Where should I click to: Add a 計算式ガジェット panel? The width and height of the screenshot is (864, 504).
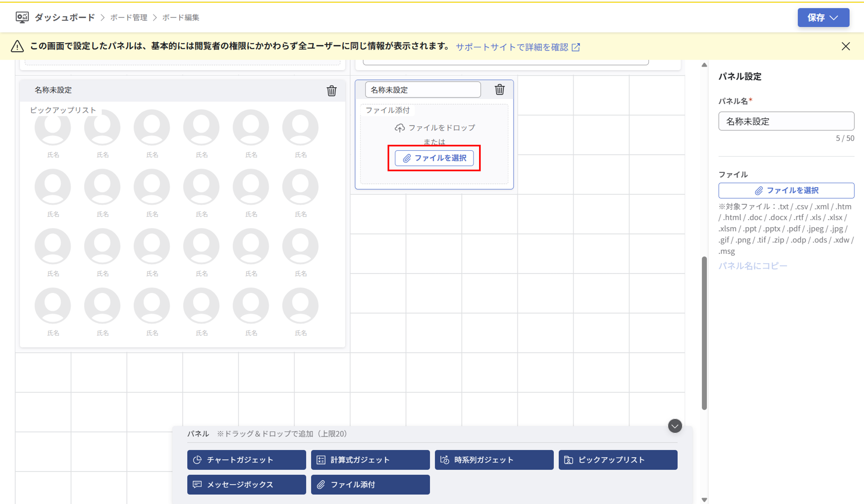point(370,460)
